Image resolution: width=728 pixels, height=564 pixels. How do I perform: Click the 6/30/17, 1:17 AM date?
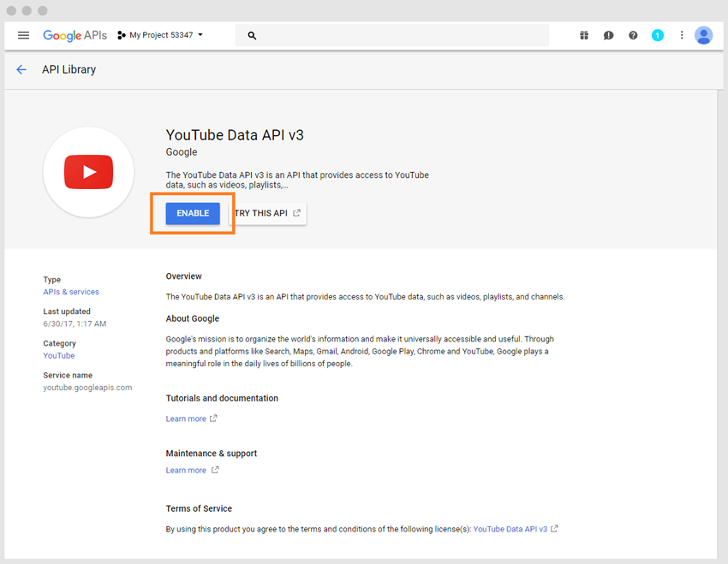tap(75, 324)
